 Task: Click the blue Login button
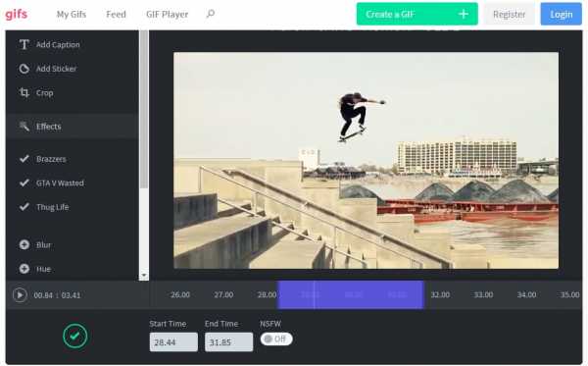pyautogui.click(x=561, y=14)
